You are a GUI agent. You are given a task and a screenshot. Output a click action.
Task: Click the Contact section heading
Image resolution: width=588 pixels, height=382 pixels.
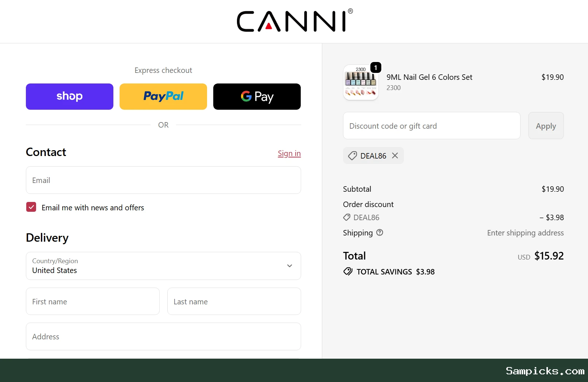click(x=46, y=152)
